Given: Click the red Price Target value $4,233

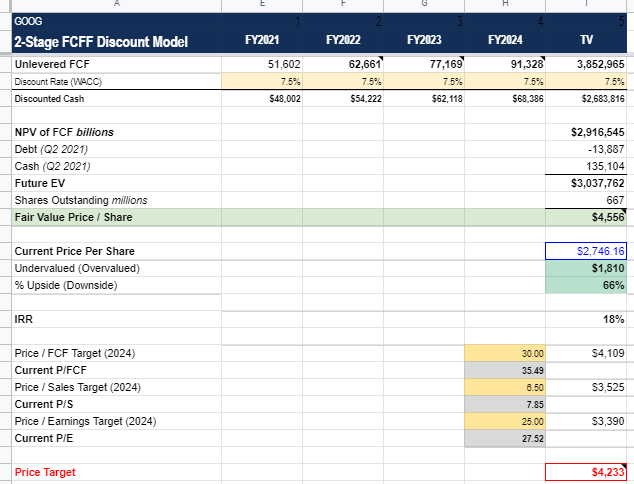Looking at the screenshot, I should tap(590, 472).
